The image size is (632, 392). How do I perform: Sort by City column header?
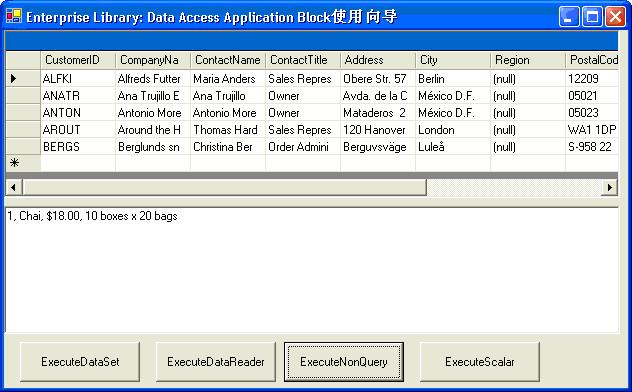pos(453,60)
